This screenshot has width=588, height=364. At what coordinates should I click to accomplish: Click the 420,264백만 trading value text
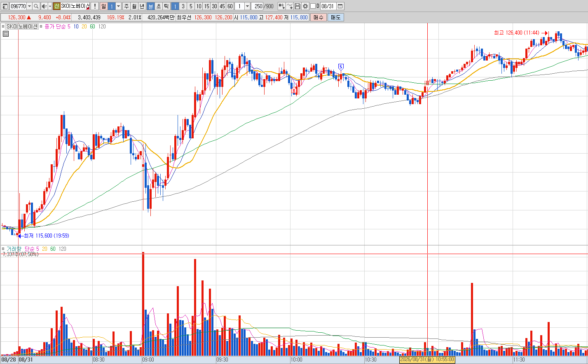coord(161,17)
